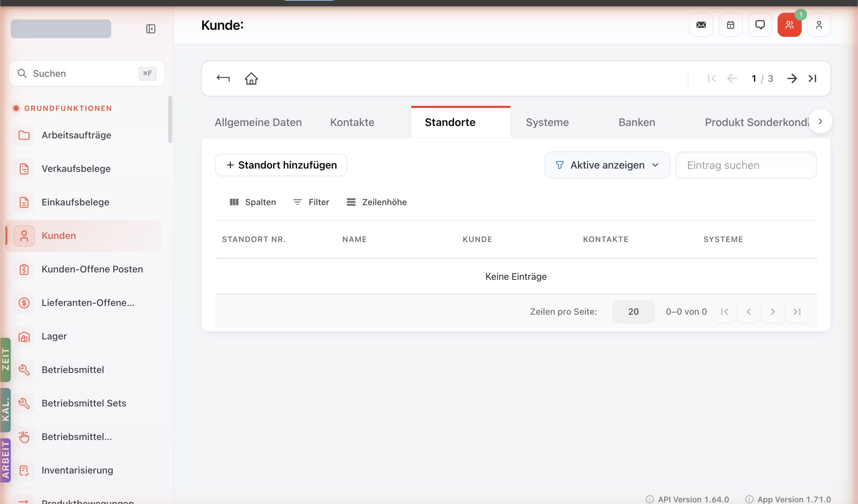The width and height of the screenshot is (858, 504).
Task: Sort by the STANDORT NR. column header
Action: (254, 239)
